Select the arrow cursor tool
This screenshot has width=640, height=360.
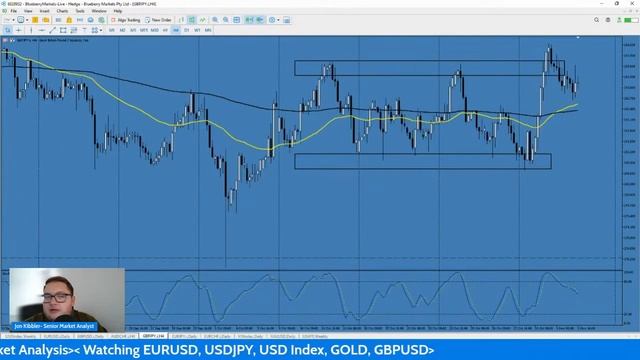click(8, 30)
